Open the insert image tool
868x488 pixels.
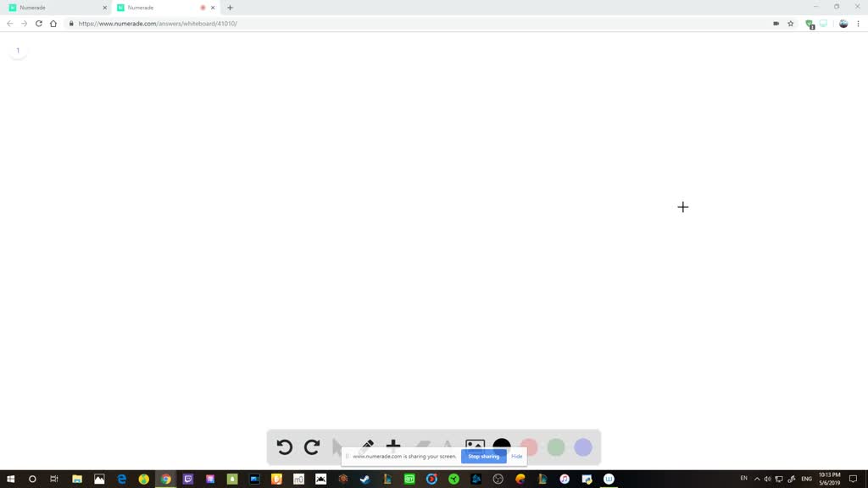click(x=475, y=444)
